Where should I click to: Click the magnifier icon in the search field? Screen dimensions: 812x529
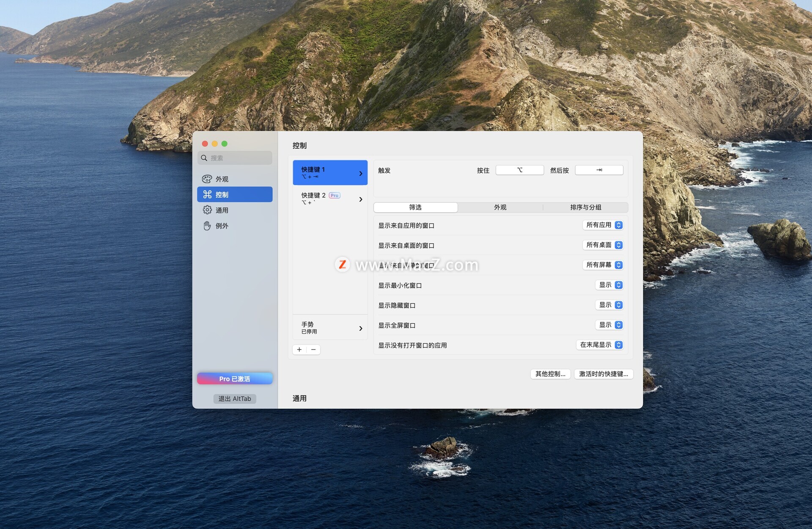pos(204,158)
